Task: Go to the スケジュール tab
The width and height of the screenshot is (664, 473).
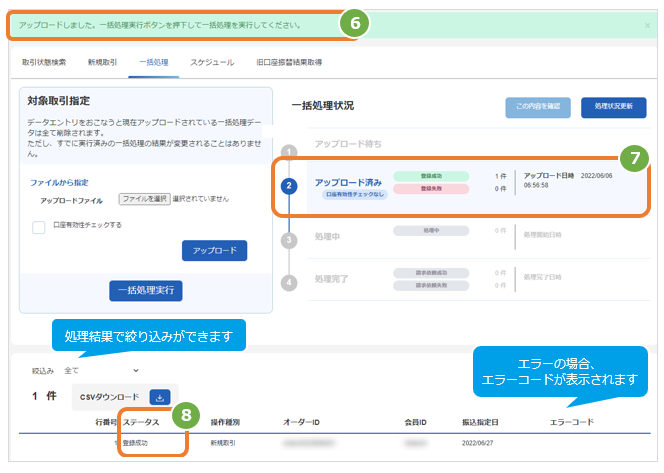Action: [x=212, y=62]
